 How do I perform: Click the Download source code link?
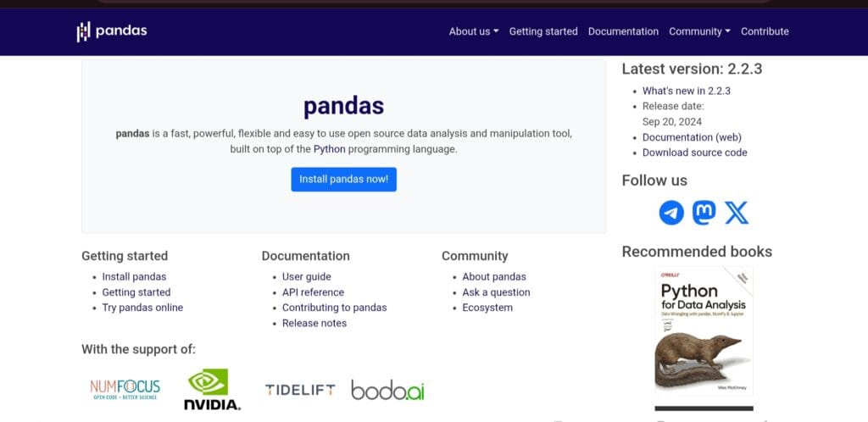[694, 153]
